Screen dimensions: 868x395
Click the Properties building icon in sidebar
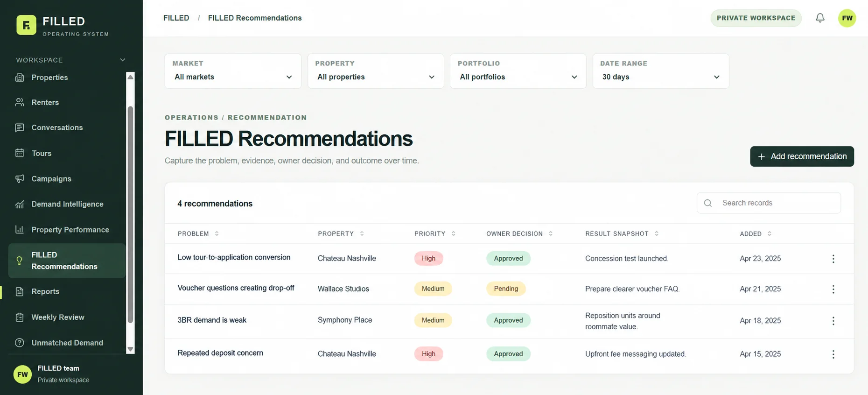[20, 78]
